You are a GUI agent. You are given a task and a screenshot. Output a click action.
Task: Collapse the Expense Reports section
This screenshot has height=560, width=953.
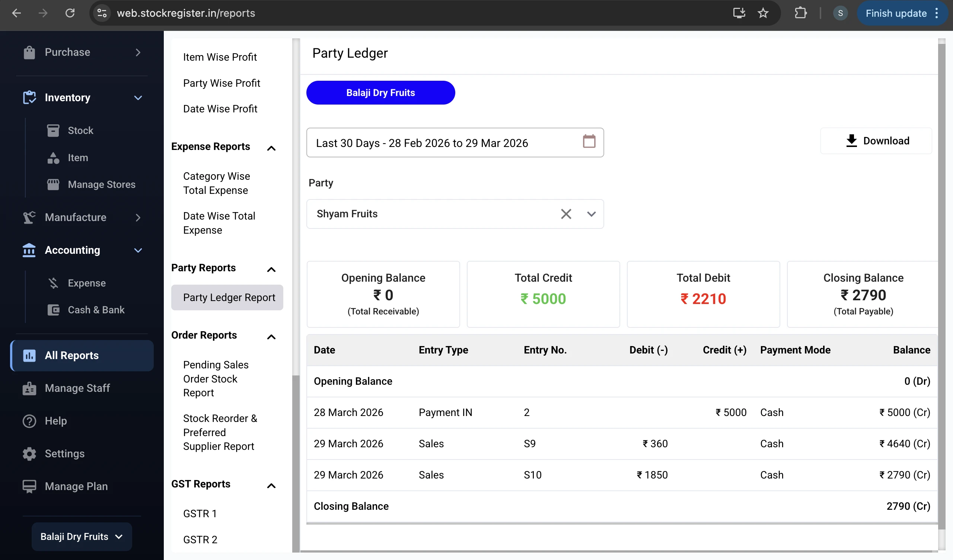271,148
